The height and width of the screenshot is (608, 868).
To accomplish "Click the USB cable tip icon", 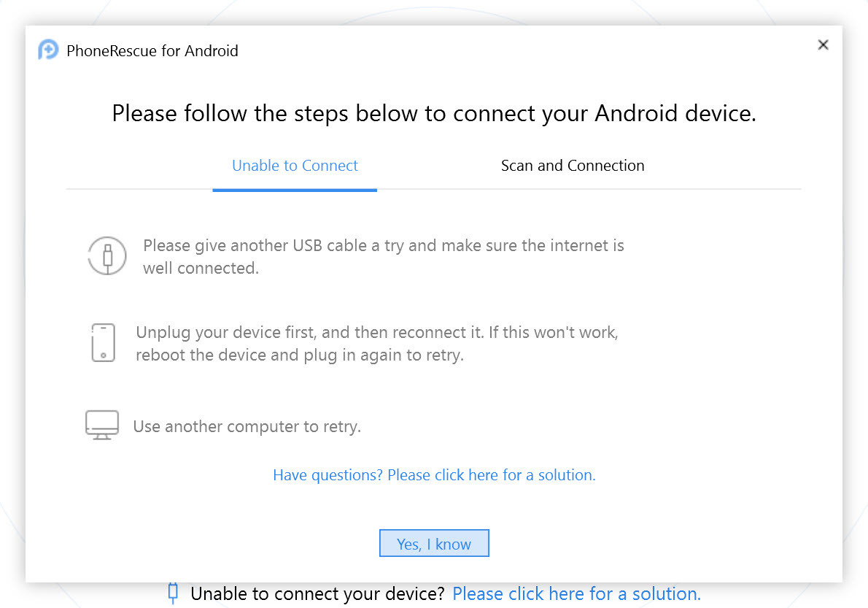I will [x=107, y=256].
